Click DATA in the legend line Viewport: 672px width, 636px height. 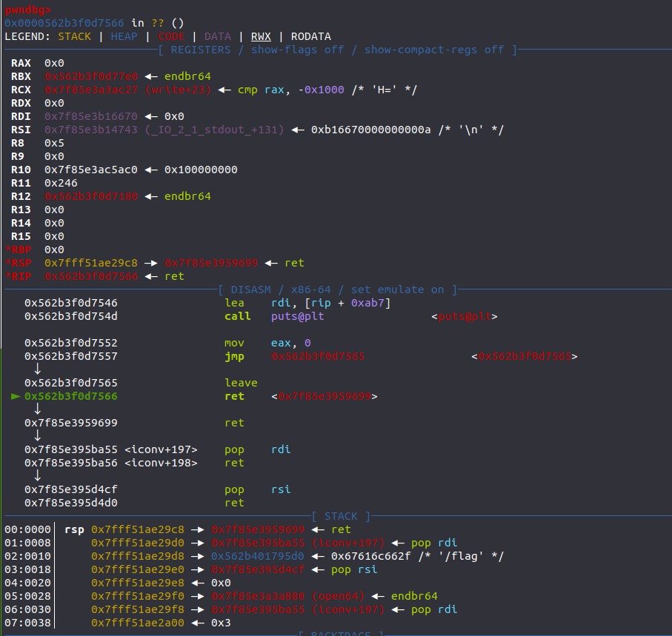pos(217,36)
